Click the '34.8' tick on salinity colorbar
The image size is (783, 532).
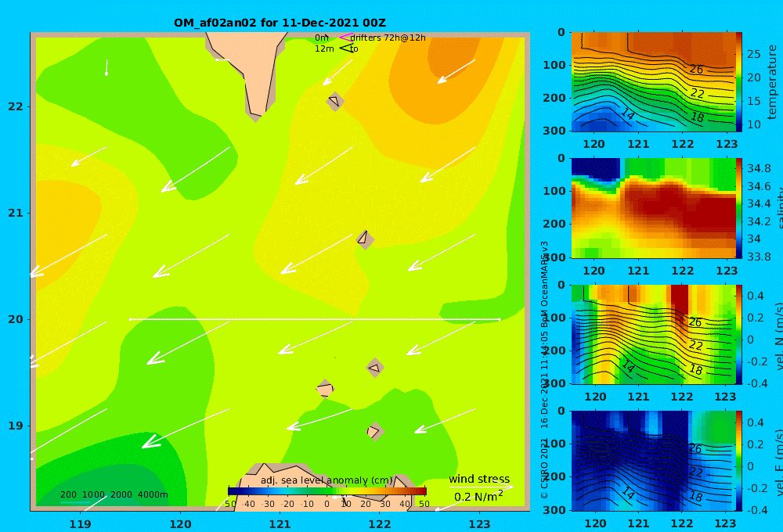[x=759, y=168]
